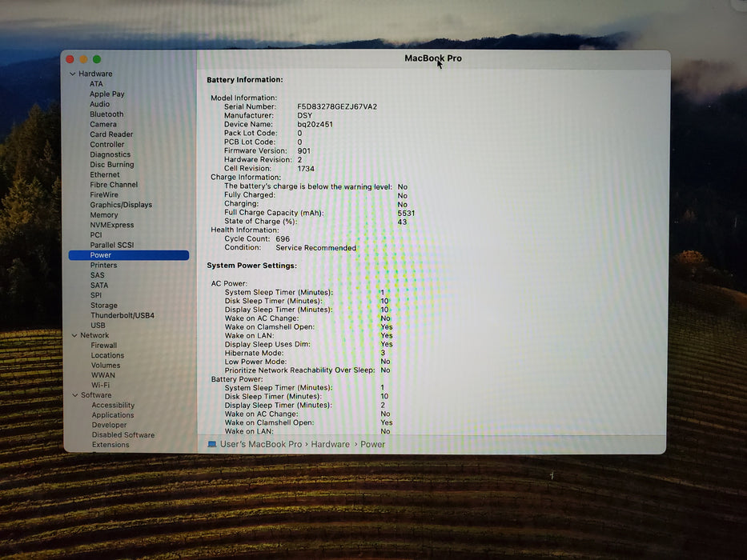Image resolution: width=747 pixels, height=560 pixels.
Task: Click the laptop icon in path bar
Action: click(x=212, y=444)
